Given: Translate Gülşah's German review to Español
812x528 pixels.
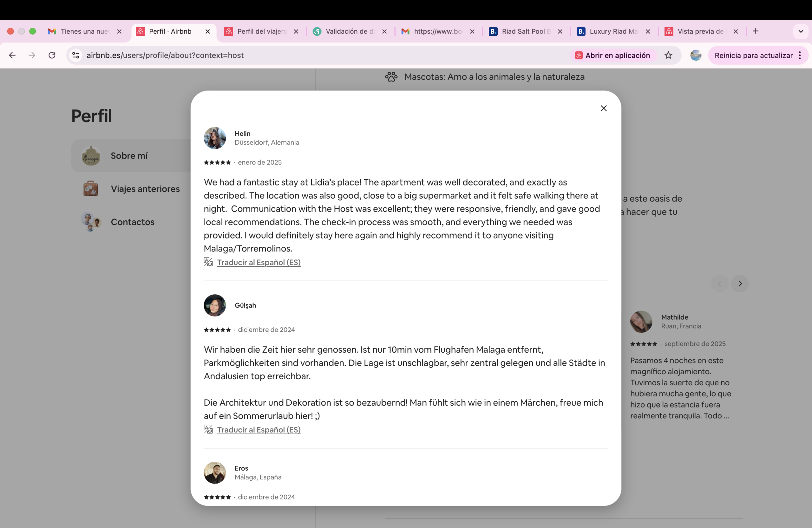Looking at the screenshot, I should click(x=259, y=429).
